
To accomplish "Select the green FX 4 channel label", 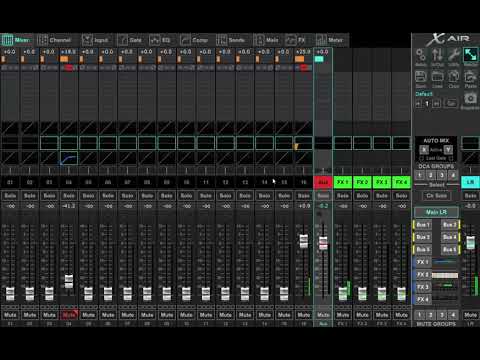I will point(401,182).
